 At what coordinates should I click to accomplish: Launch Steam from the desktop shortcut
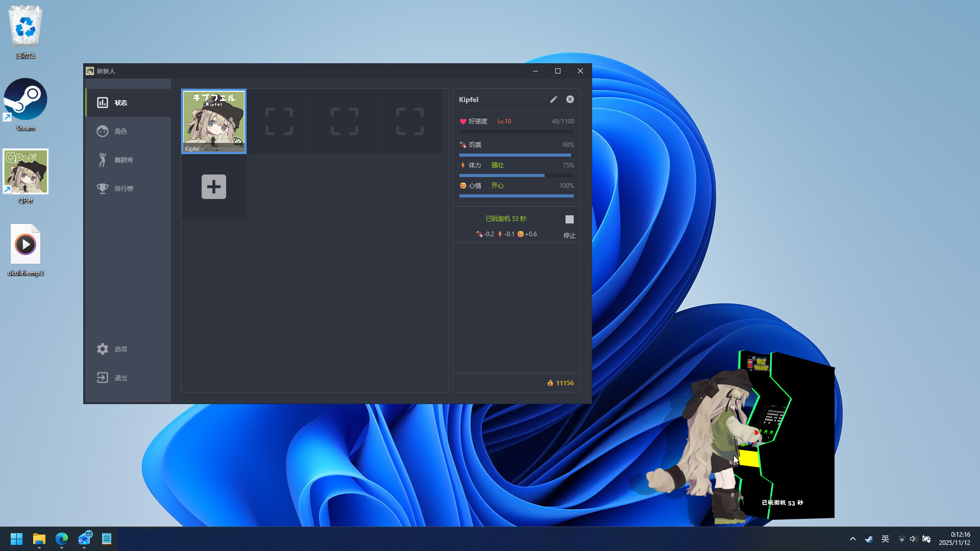pos(26,98)
